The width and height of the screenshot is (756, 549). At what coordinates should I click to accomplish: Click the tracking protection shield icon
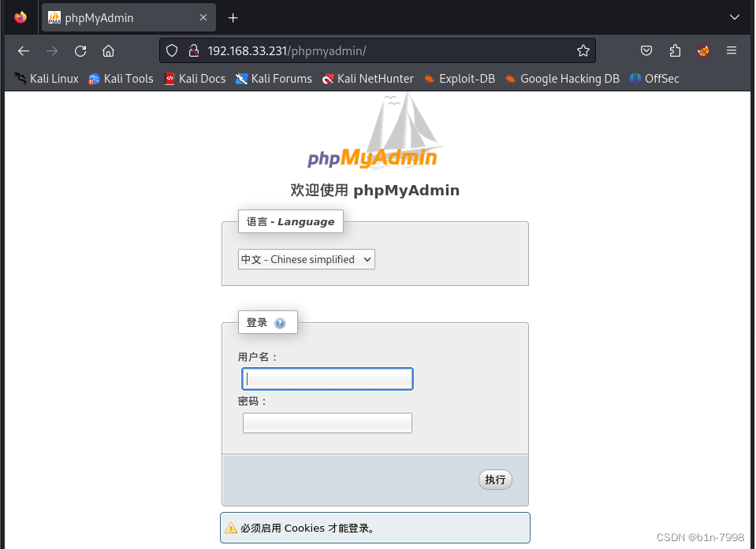(x=172, y=50)
